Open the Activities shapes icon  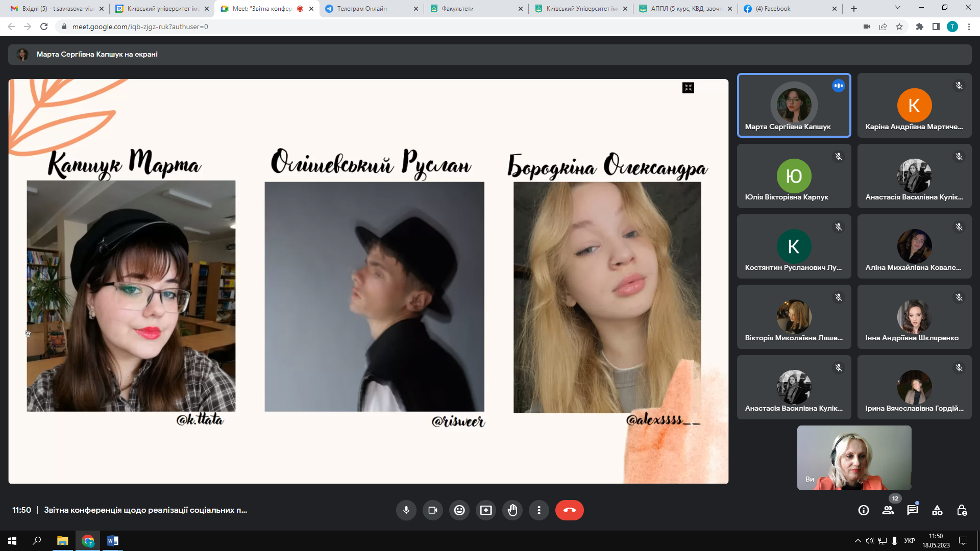(937, 510)
